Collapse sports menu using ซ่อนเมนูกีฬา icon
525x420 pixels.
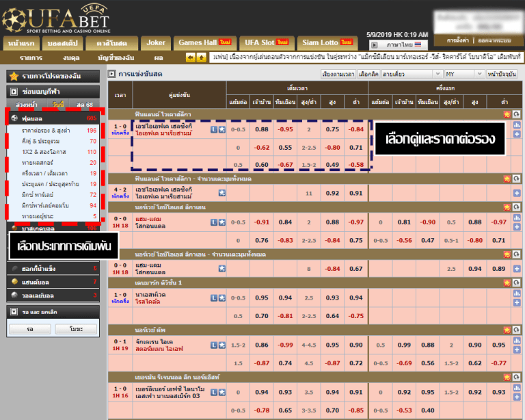tap(14, 92)
